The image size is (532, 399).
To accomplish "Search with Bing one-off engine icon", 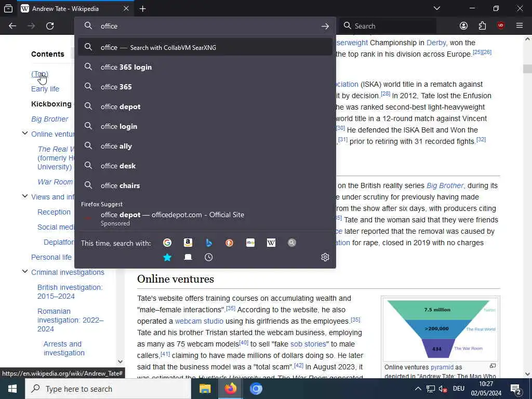I will [209, 243].
